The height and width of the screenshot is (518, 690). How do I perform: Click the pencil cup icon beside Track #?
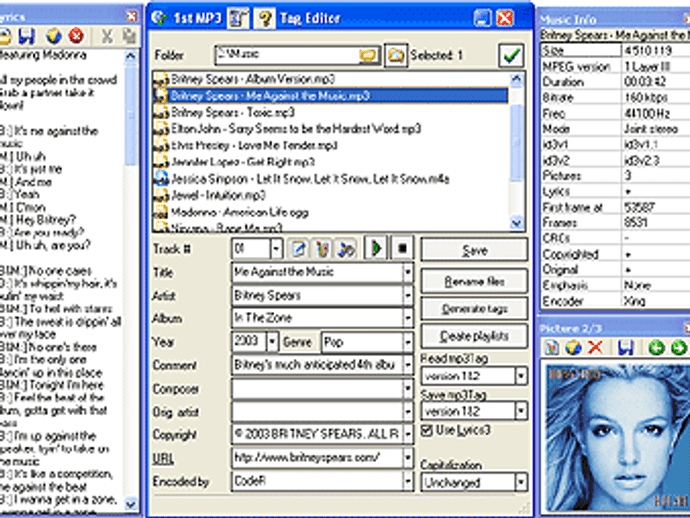click(x=323, y=249)
